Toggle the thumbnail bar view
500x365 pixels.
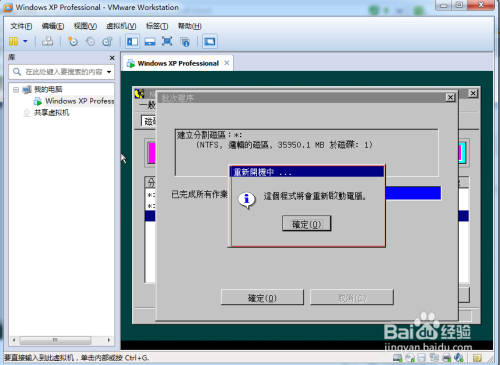(150, 42)
